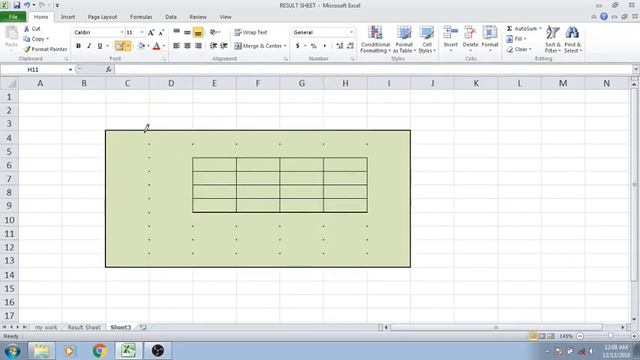
Task: Click the insert function fx icon
Action: (x=109, y=69)
